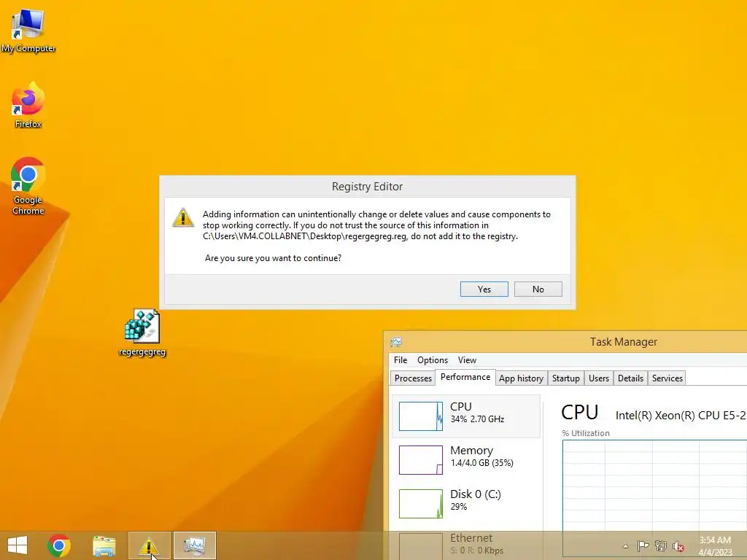Click the '34% 2.70 GHz' CPU value
Screen dimensions: 747x560
(477, 419)
